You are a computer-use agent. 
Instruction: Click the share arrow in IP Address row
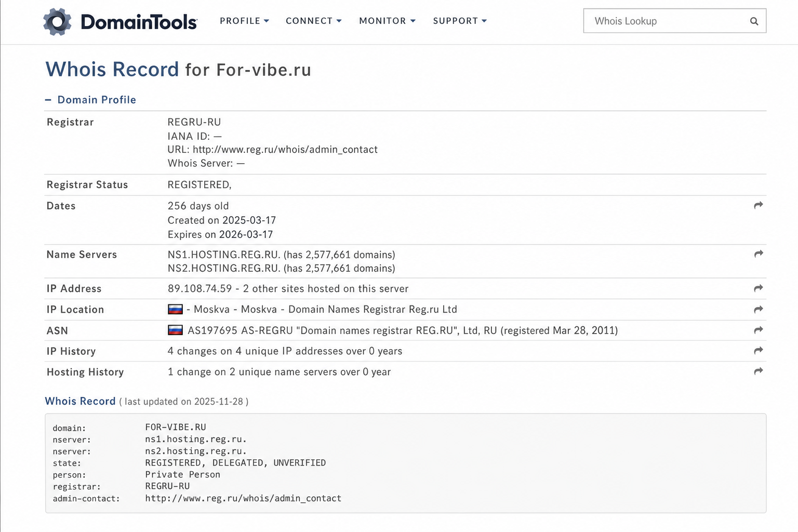click(759, 288)
